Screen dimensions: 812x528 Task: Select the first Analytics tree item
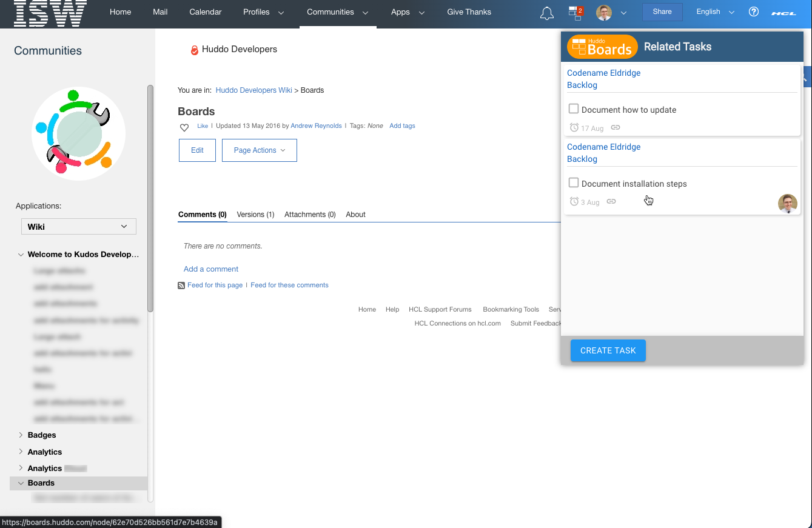[x=45, y=452]
